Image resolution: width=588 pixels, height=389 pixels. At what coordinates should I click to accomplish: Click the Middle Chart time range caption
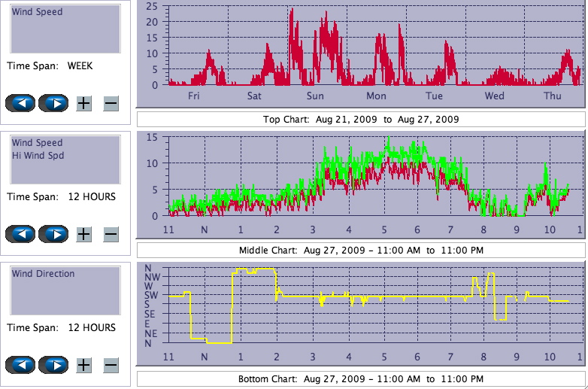pos(360,250)
